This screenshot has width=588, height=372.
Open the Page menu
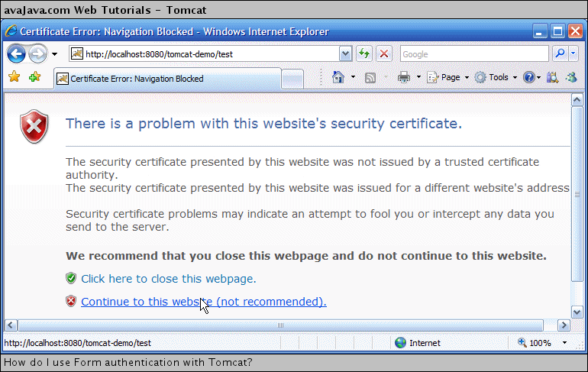448,77
